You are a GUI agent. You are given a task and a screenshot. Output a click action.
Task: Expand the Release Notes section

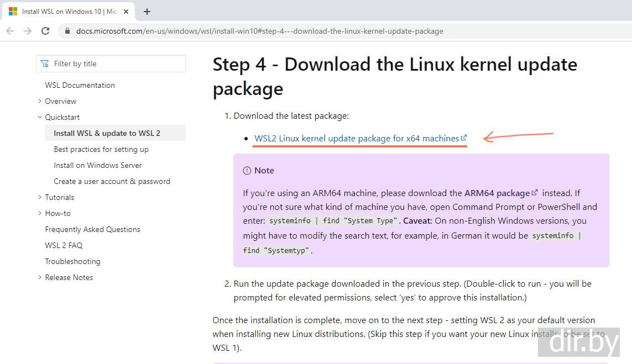pos(40,277)
